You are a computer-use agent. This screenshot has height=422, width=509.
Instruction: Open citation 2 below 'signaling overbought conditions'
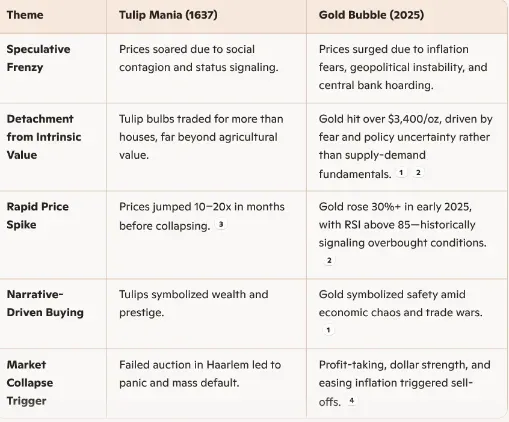[329, 260]
